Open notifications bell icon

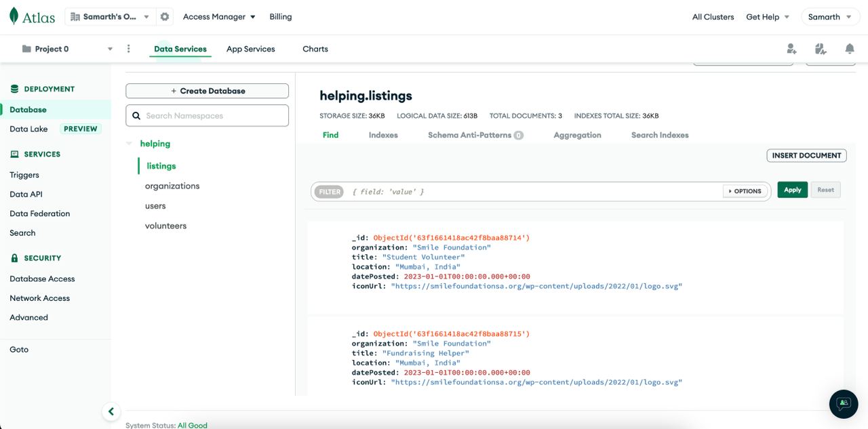pos(850,49)
